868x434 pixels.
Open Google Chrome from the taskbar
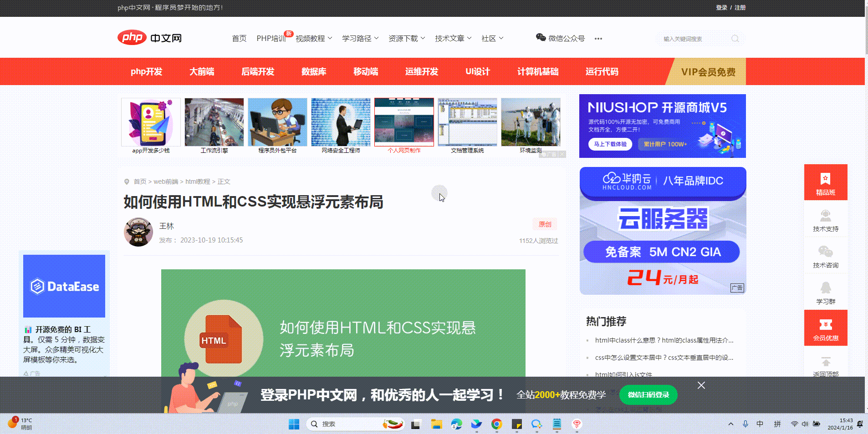[496, 424]
